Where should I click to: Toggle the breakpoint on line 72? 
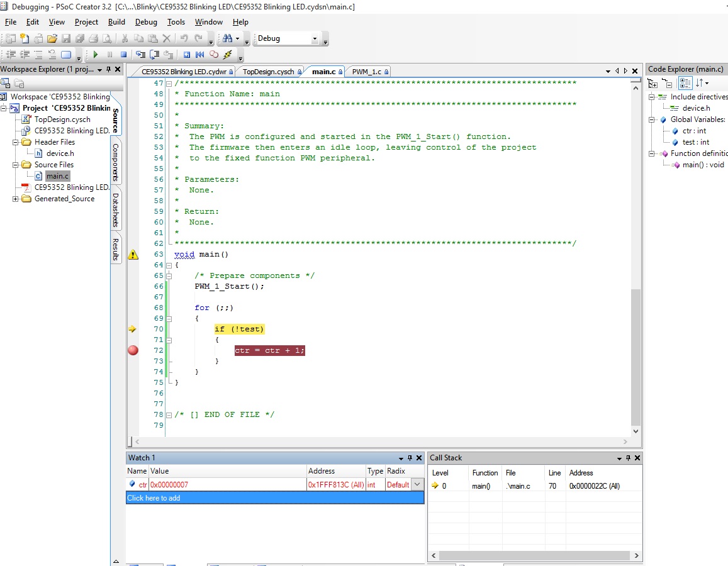point(133,350)
